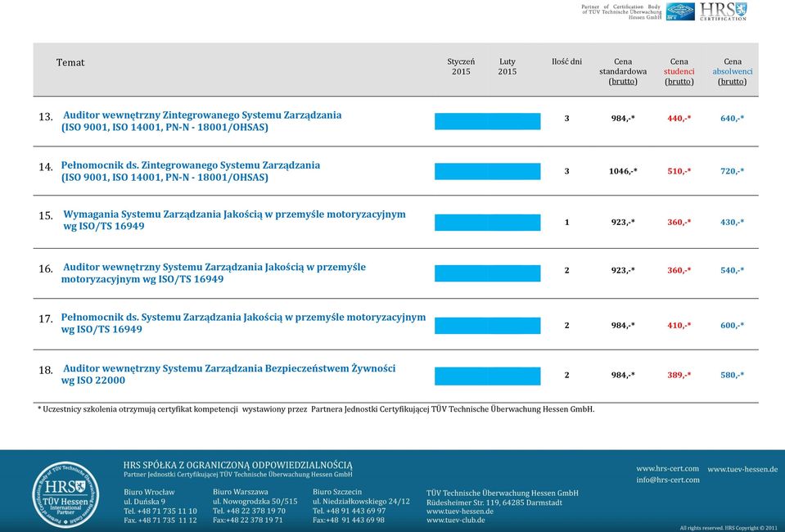Click info@hrs-cert.com email address
This screenshot has height=532, width=785.
pyautogui.click(x=668, y=480)
